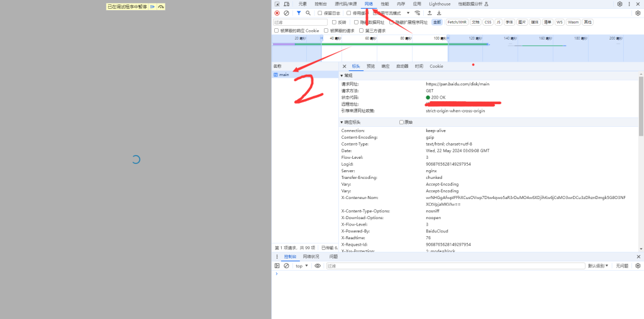Select the 时间 Timing tab
The width and height of the screenshot is (644, 319).
(x=419, y=66)
